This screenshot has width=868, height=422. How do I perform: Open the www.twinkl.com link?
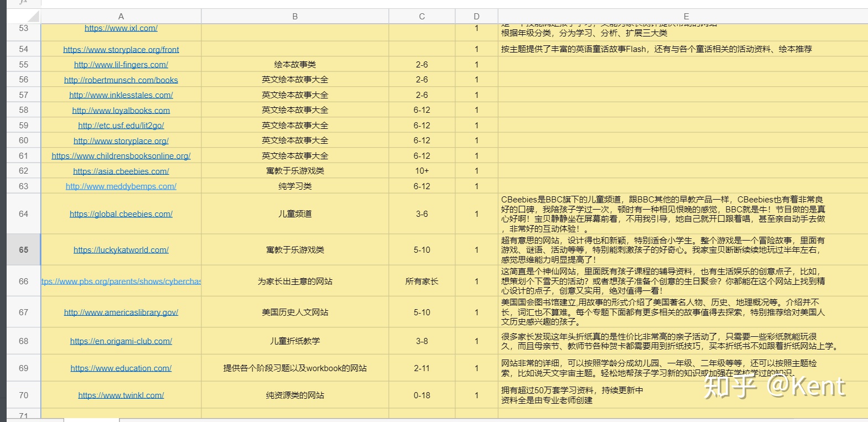(121, 395)
